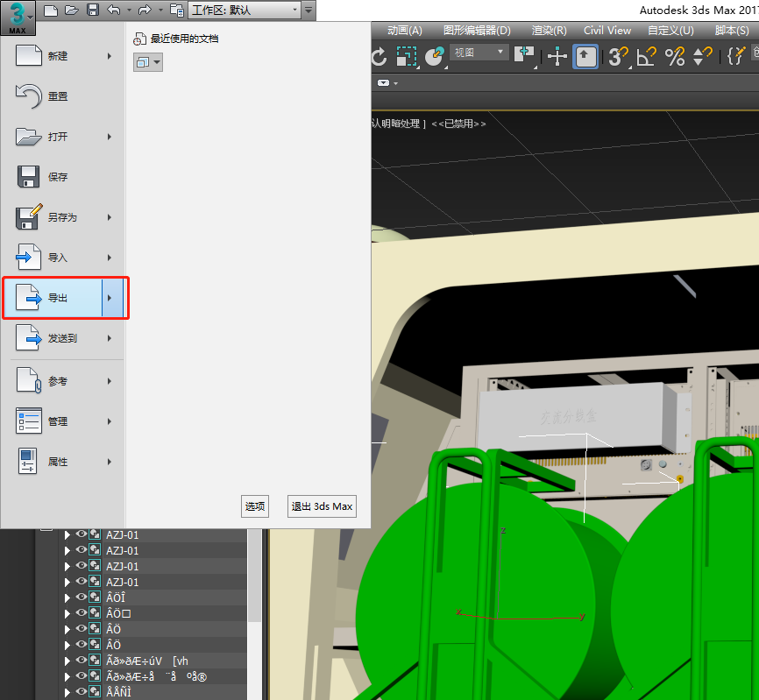Choose 保存 (Save) in the application menu
759x700 pixels.
point(63,177)
